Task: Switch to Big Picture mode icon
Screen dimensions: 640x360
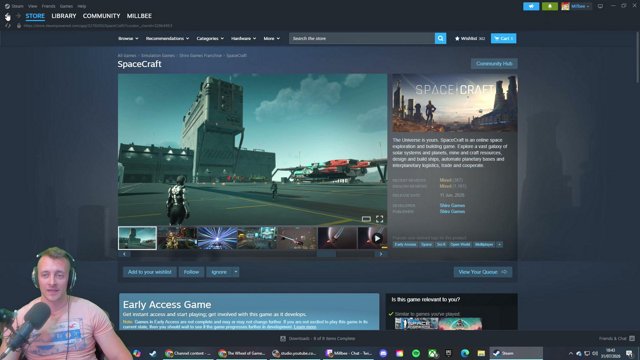Action: [600, 6]
